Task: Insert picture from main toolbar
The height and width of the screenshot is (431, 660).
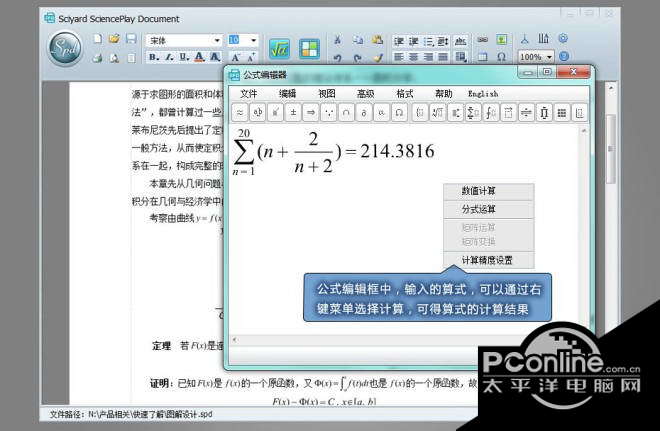Action: pos(501,40)
